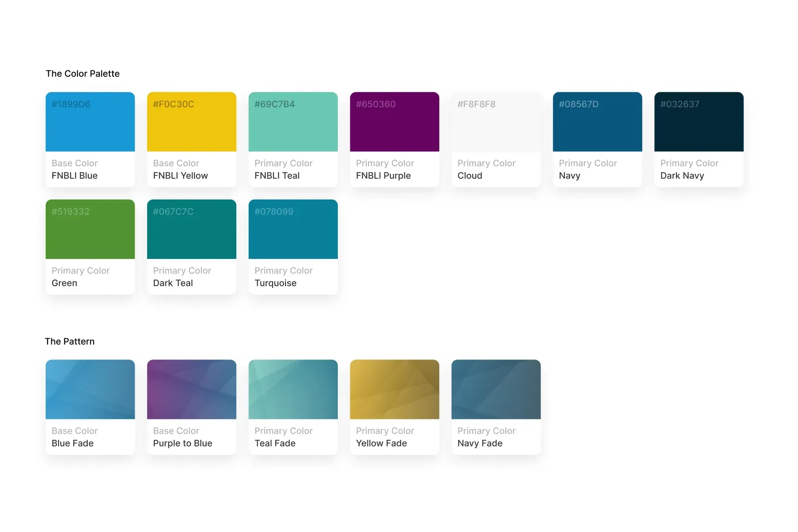Choose the Navy #08567D swatch
The height and width of the screenshot is (532, 798).
(598, 122)
